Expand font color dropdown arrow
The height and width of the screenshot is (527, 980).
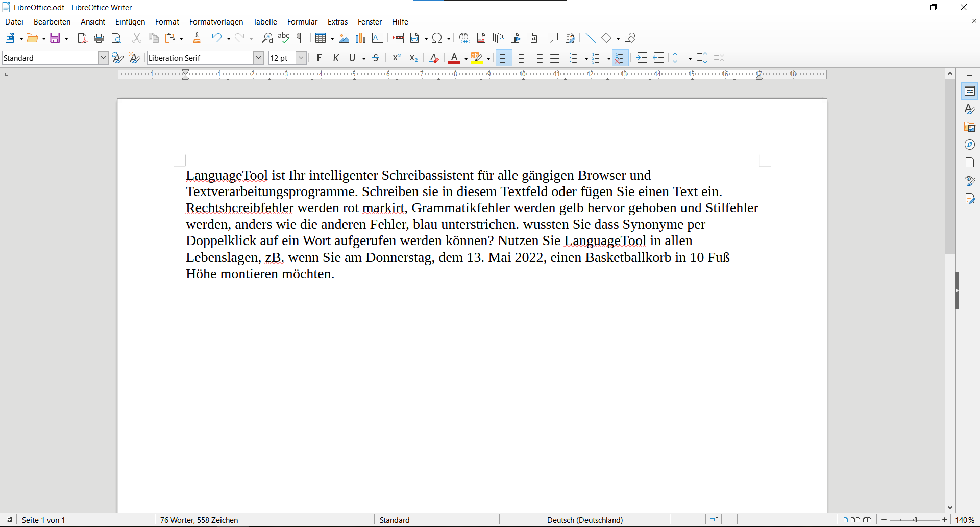(466, 59)
